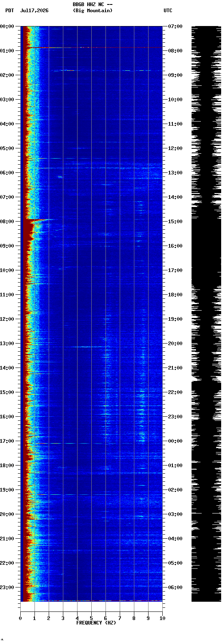224x644 pixels.
Task: Click the 15:00 UTC time label
Action: pos(175,222)
